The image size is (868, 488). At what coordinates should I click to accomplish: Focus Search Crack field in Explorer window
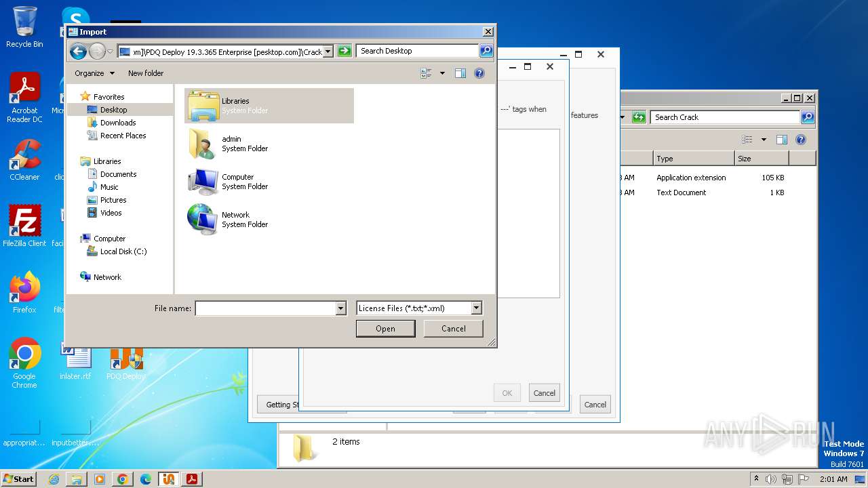click(726, 117)
